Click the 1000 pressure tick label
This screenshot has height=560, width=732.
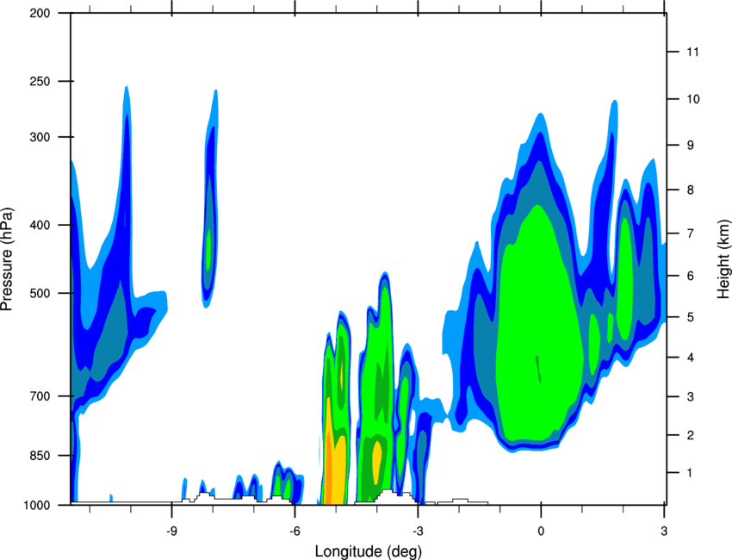(x=36, y=506)
